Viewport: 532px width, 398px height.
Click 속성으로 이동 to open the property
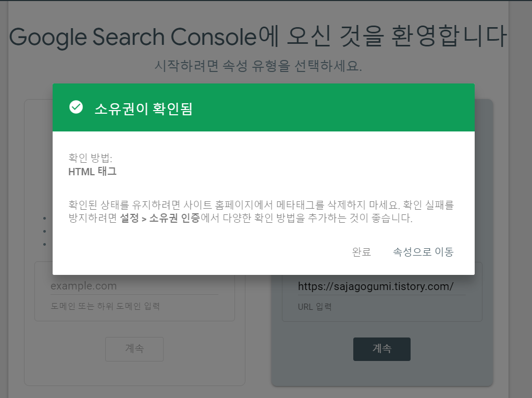(x=423, y=252)
